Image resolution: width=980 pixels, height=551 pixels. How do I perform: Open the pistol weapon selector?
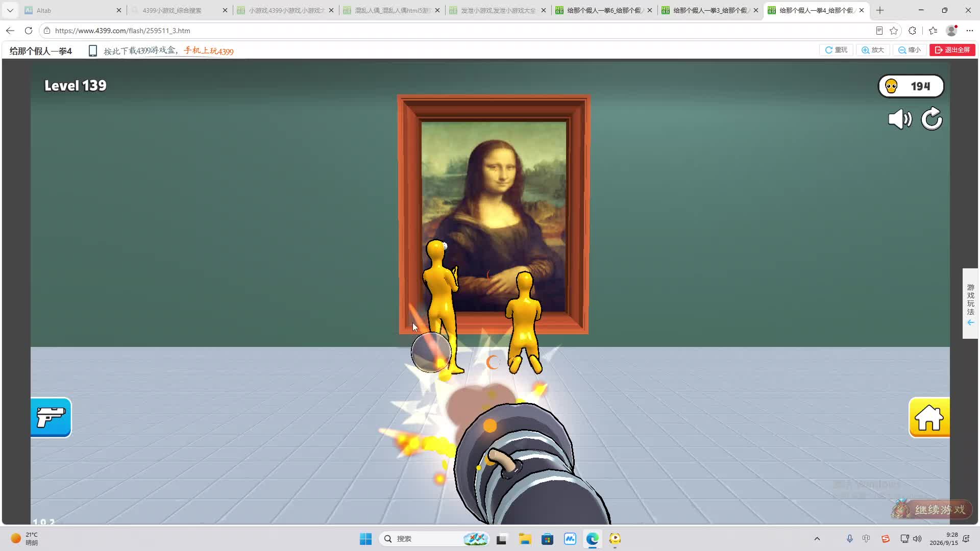[51, 417]
